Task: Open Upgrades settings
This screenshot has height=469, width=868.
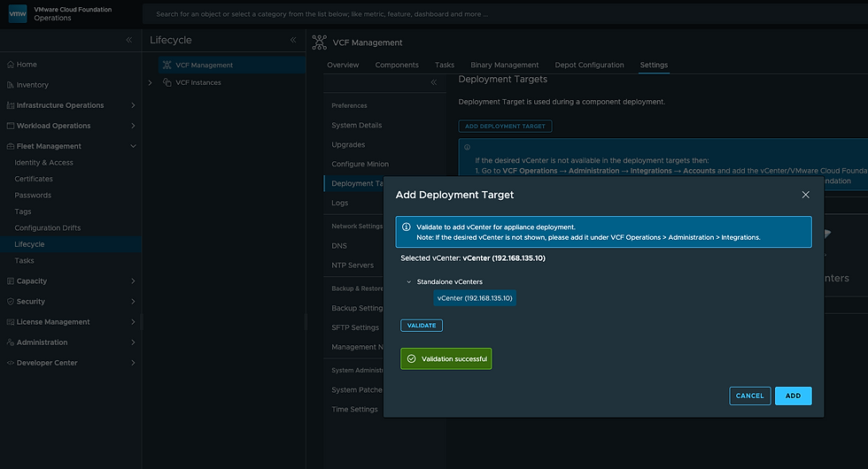Action: (348, 145)
